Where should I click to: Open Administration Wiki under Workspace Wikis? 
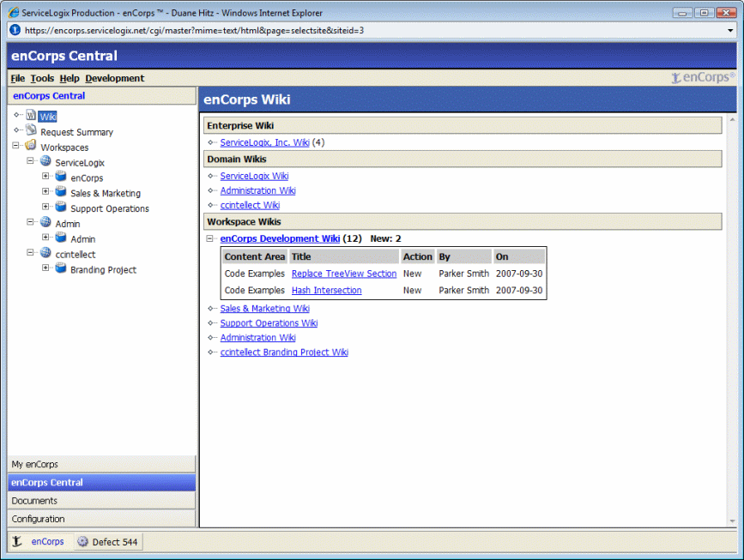click(x=257, y=338)
